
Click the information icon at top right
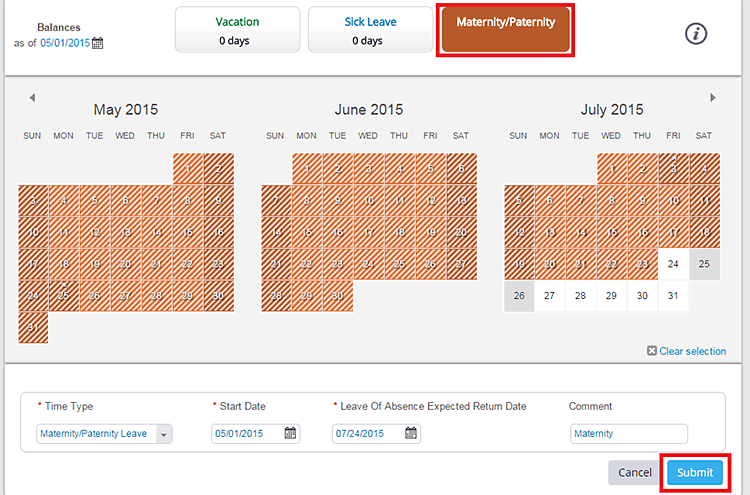pos(696,33)
